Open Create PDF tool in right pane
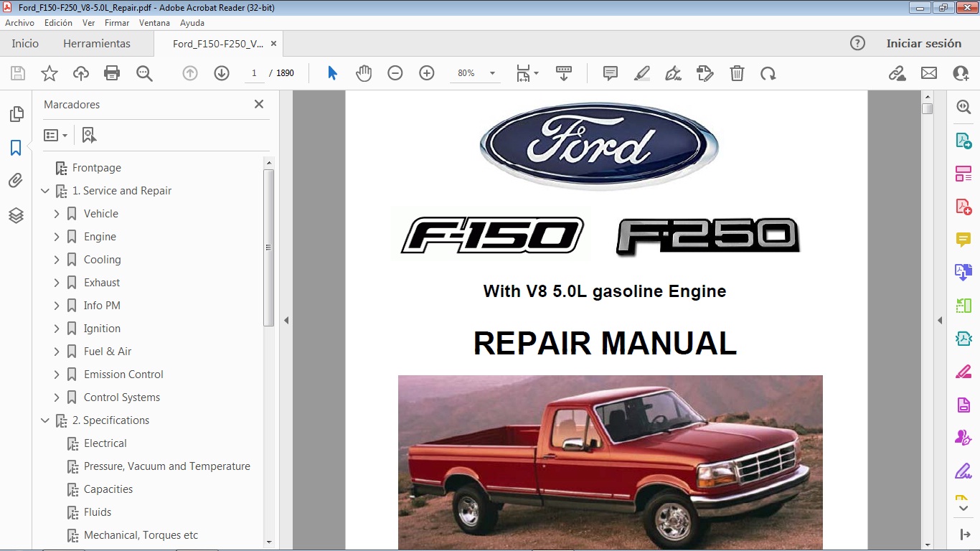Viewport: 980px width, 551px height. tap(963, 207)
